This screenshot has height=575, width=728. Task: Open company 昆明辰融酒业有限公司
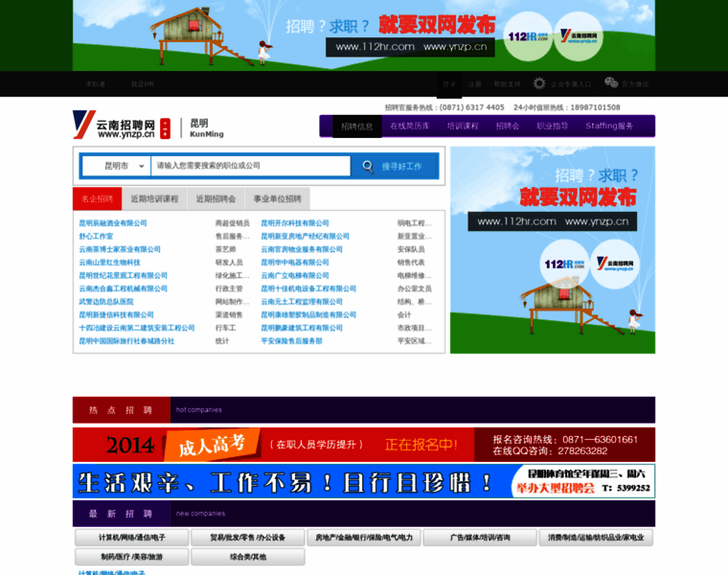(x=113, y=223)
